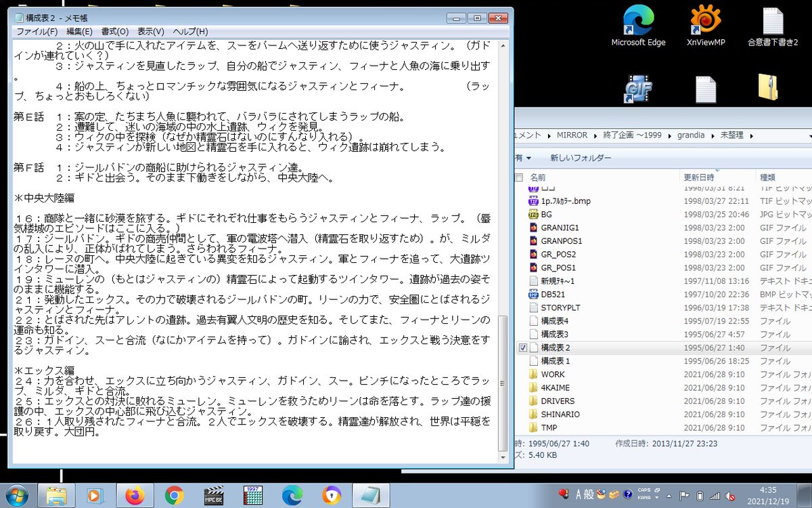Click the IME 'A' input mode indicator
Viewport: 812px width, 508px height.
click(579, 494)
